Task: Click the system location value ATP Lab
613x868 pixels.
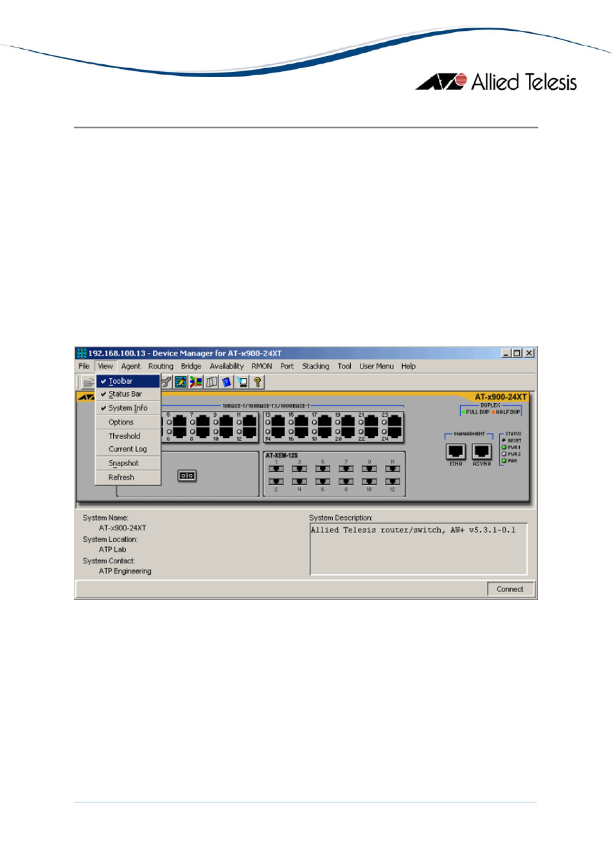Action: (x=112, y=550)
